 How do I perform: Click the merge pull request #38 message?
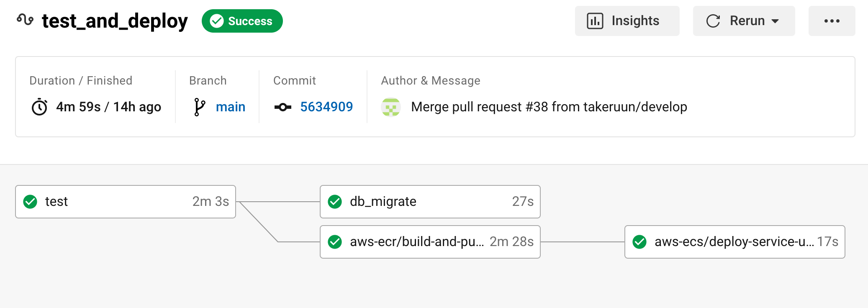point(549,107)
